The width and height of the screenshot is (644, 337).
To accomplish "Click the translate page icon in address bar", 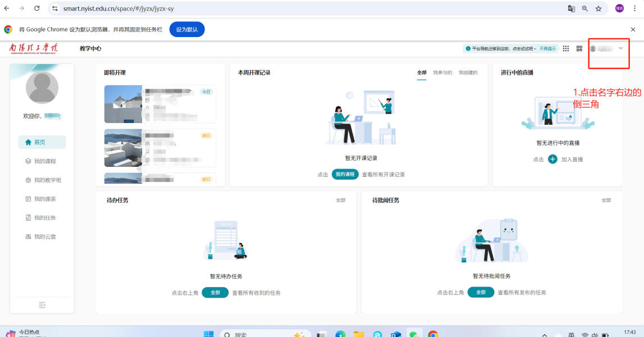I will tap(572, 8).
